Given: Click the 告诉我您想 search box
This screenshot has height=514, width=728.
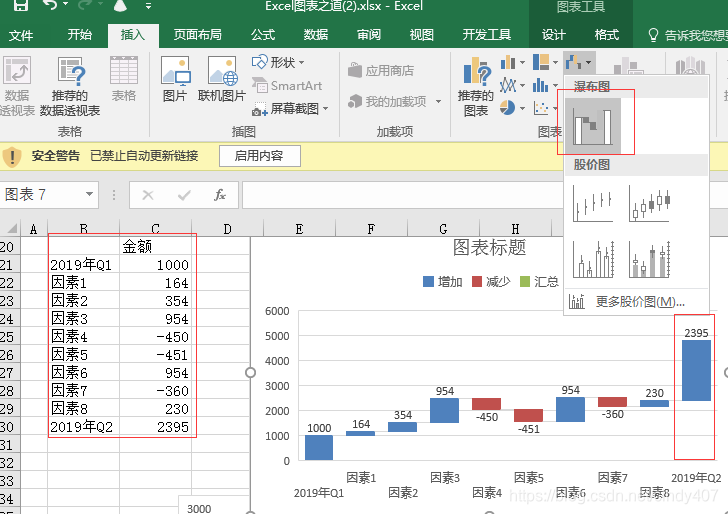Looking at the screenshot, I should tap(688, 35).
